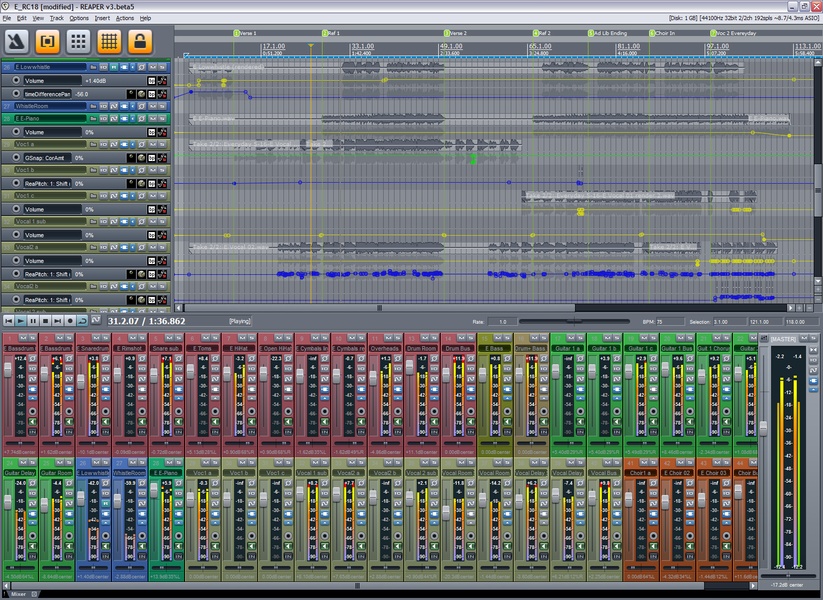Open the Track menu
The image size is (823, 600).
[x=56, y=18]
